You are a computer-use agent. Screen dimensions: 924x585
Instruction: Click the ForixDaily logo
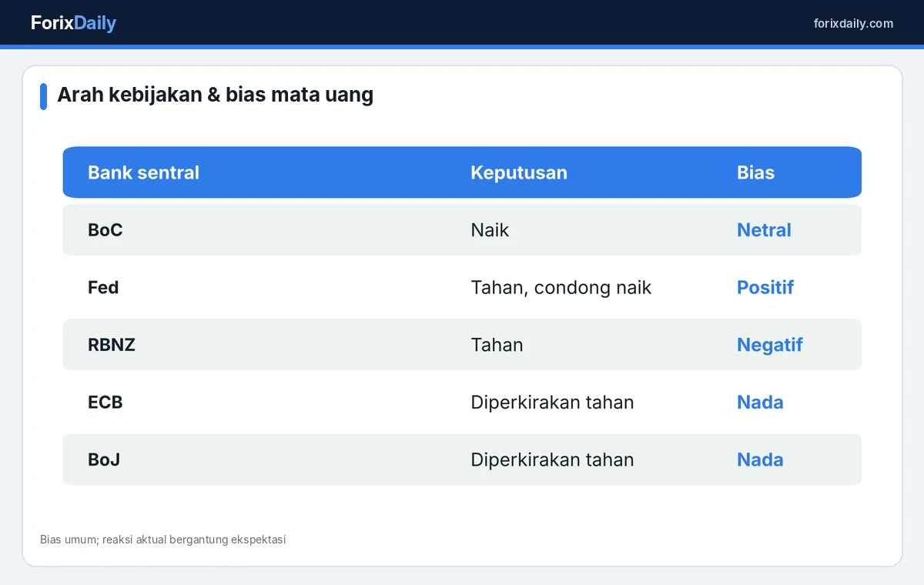point(73,23)
